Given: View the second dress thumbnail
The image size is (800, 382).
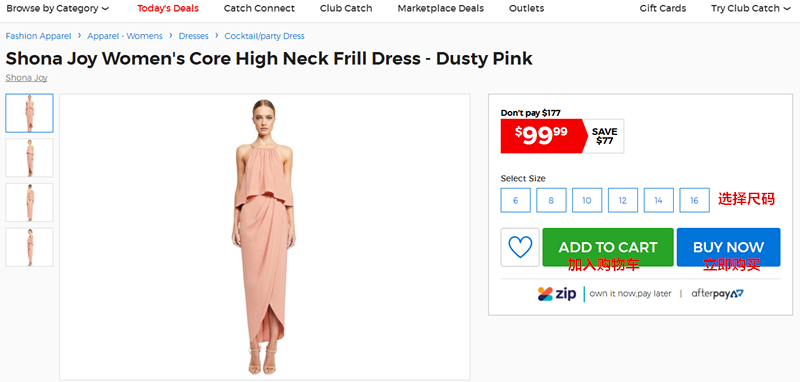Looking at the screenshot, I should click(x=30, y=158).
